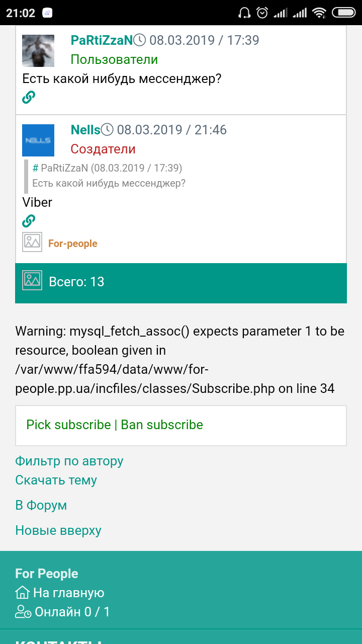Tap the clock icon next to PaRtiZzaN's post time
This screenshot has height=644, width=362.
140,40
